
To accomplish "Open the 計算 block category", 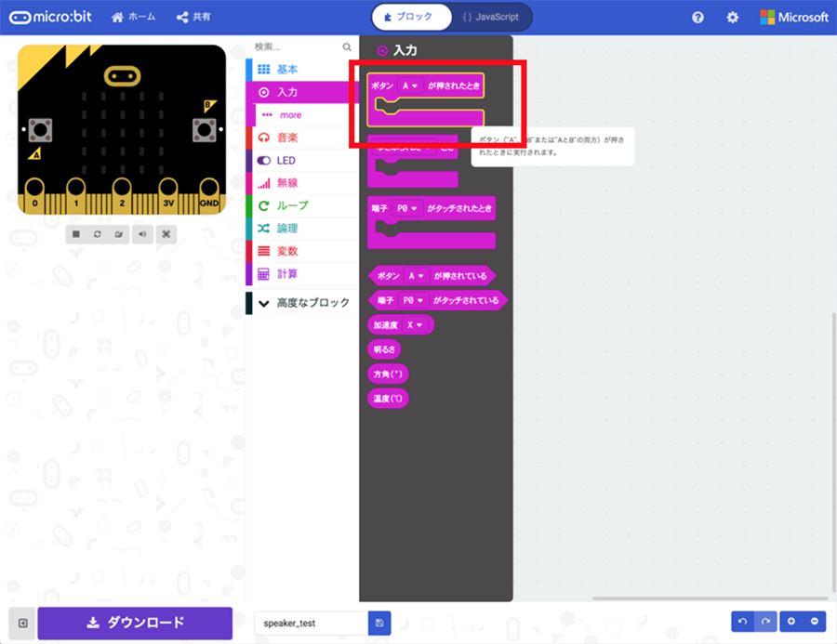I will (x=302, y=274).
